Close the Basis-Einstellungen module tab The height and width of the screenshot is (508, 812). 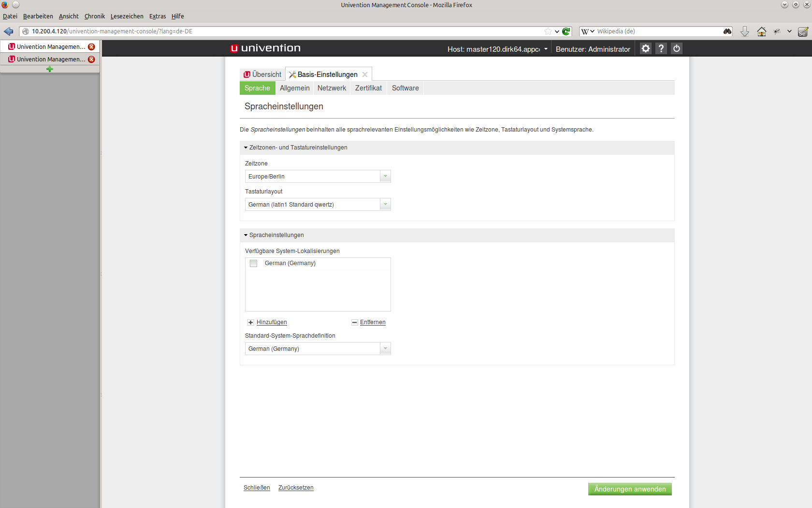tap(365, 75)
